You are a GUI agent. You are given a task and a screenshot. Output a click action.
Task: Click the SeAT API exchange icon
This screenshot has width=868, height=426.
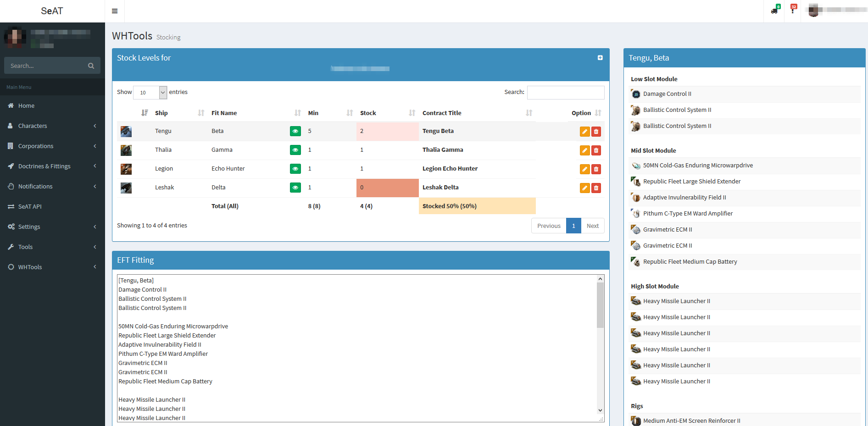point(11,206)
